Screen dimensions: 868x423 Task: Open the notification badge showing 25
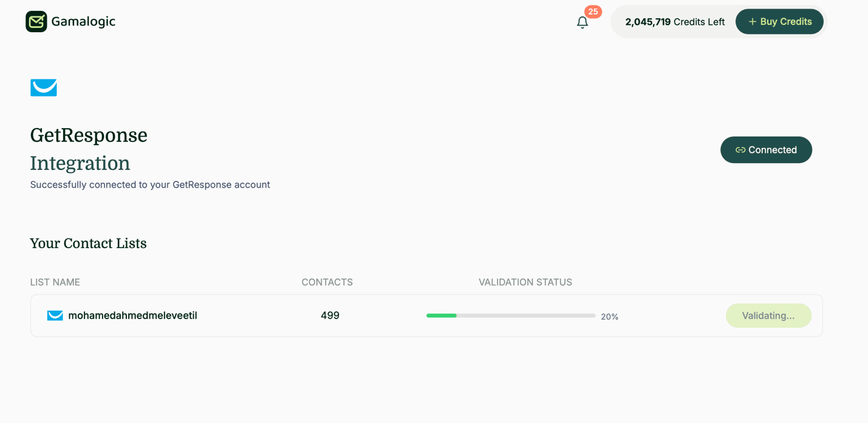click(593, 12)
